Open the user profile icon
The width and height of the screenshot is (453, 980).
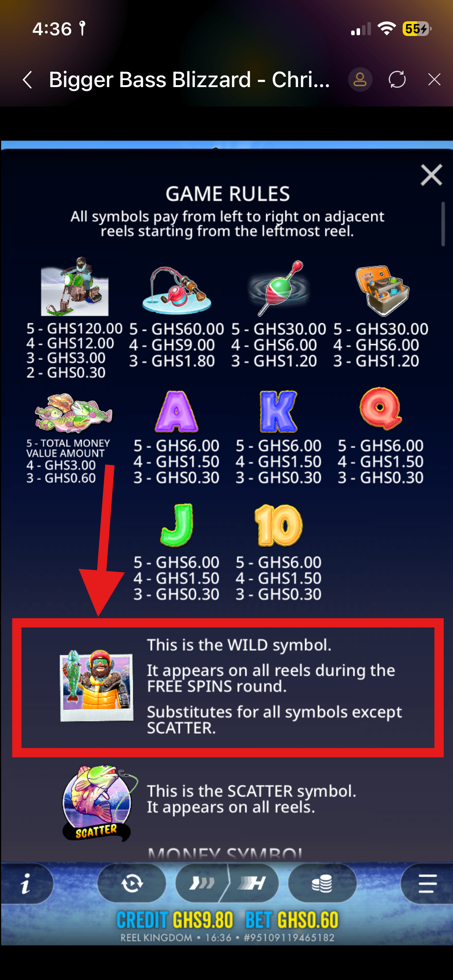360,80
